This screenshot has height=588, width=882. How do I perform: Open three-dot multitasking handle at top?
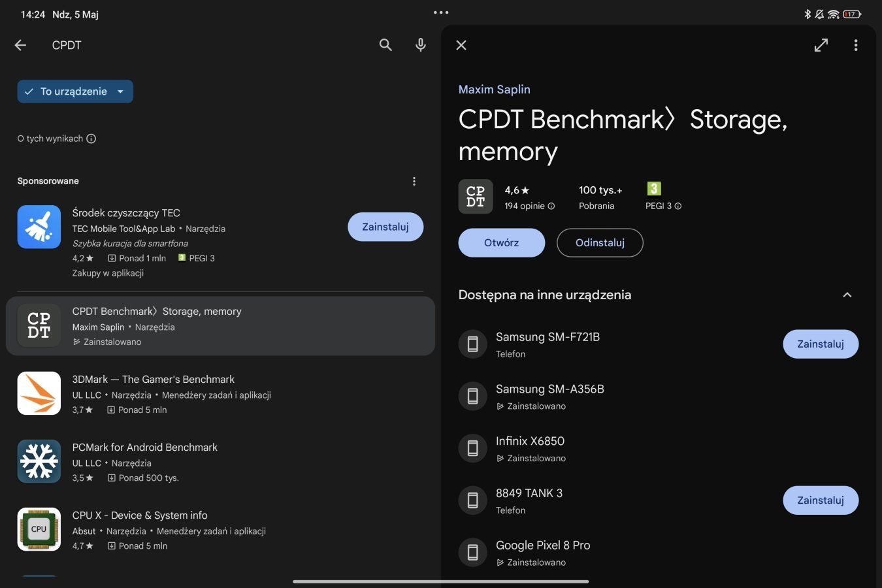tap(441, 12)
